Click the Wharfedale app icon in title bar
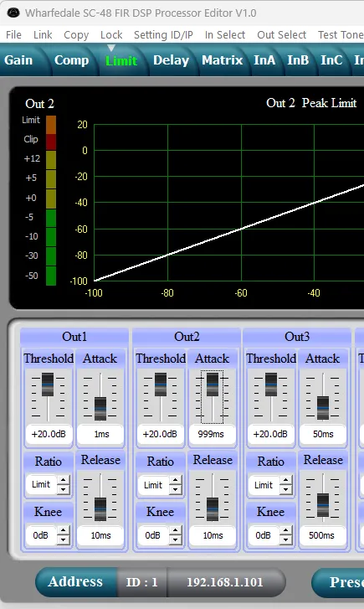The image size is (364, 609). click(13, 13)
